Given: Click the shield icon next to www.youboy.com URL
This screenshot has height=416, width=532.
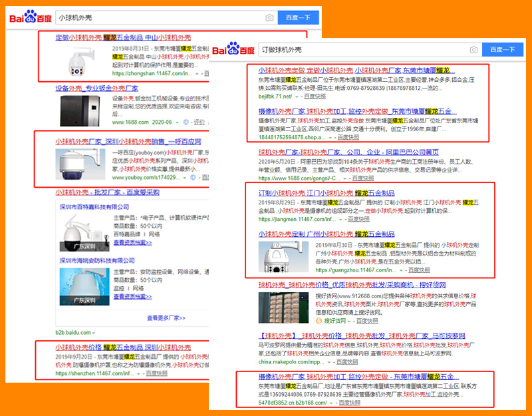Looking at the screenshot, I should [193, 178].
